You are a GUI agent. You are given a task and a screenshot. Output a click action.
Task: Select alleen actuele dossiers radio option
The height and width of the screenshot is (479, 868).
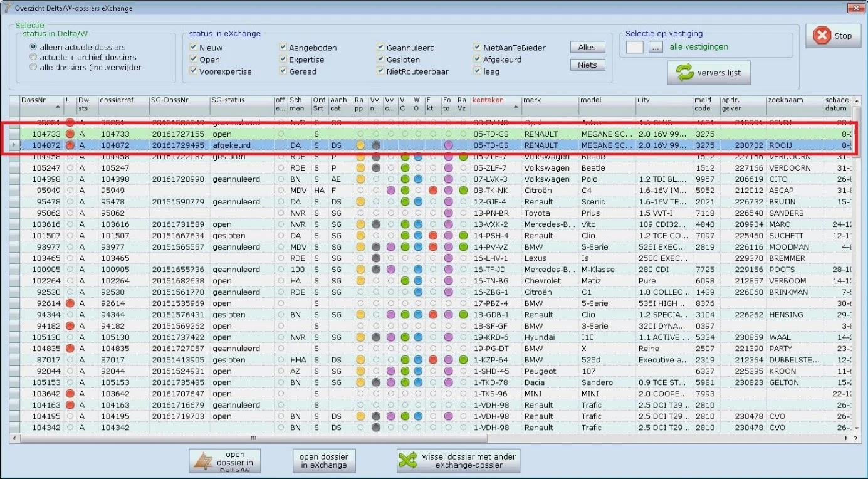[34, 47]
